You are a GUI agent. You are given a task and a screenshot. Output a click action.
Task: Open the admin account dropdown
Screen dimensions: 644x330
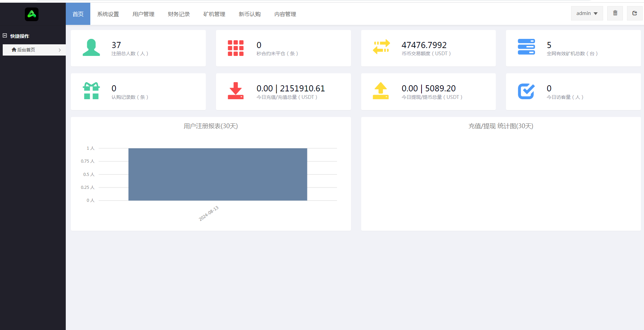coord(587,13)
